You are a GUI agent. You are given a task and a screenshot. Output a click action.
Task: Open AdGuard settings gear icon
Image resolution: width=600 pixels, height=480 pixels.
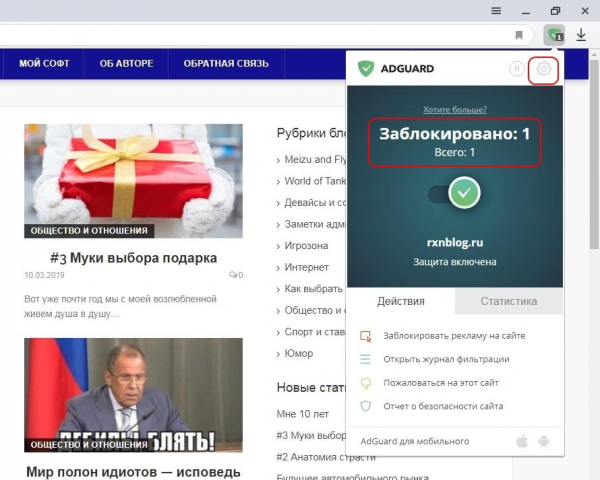tap(543, 69)
